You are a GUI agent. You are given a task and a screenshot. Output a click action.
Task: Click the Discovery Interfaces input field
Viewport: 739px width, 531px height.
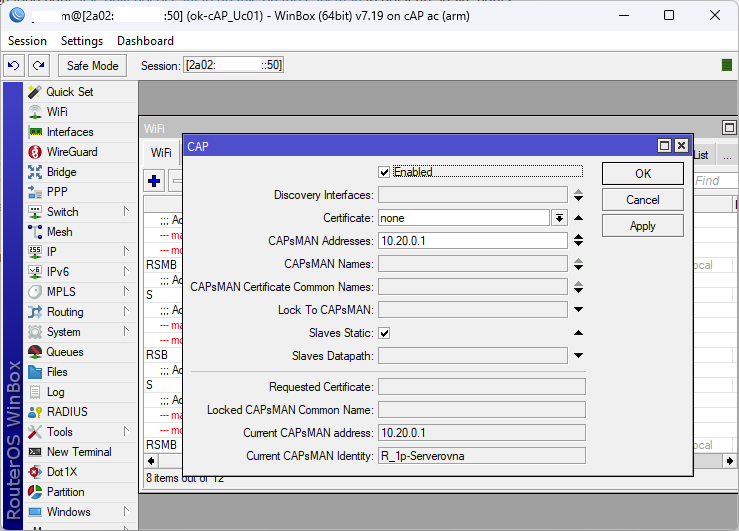click(x=473, y=195)
